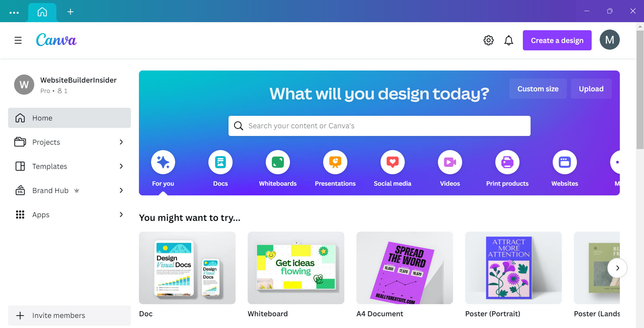Open the notifications bell

508,40
